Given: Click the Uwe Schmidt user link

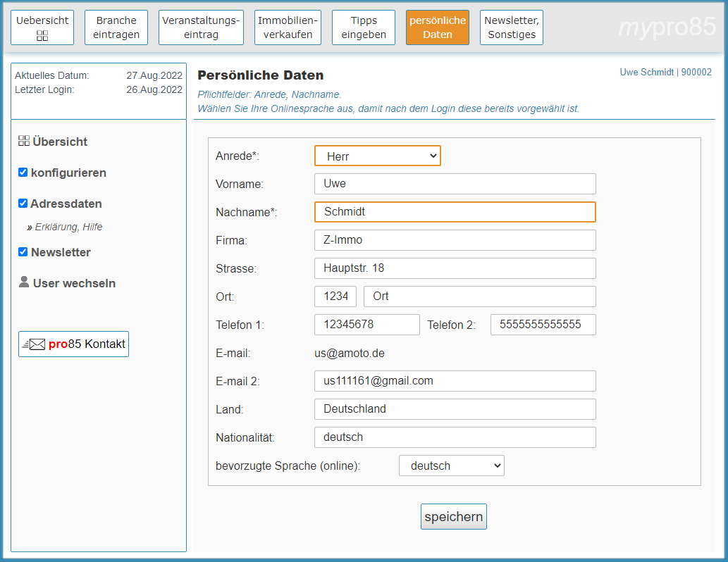Looking at the screenshot, I should click(x=646, y=73).
